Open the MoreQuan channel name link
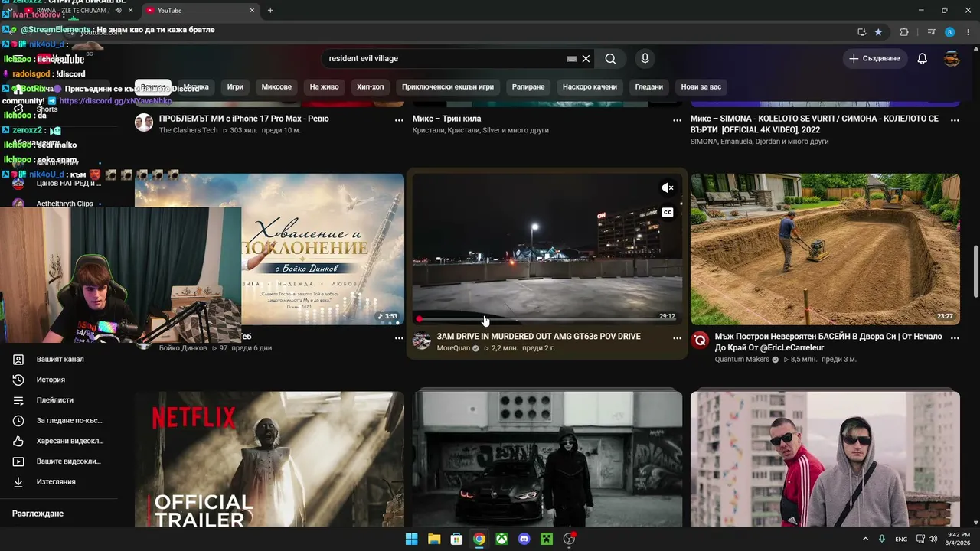The width and height of the screenshot is (980, 551). pos(453,348)
